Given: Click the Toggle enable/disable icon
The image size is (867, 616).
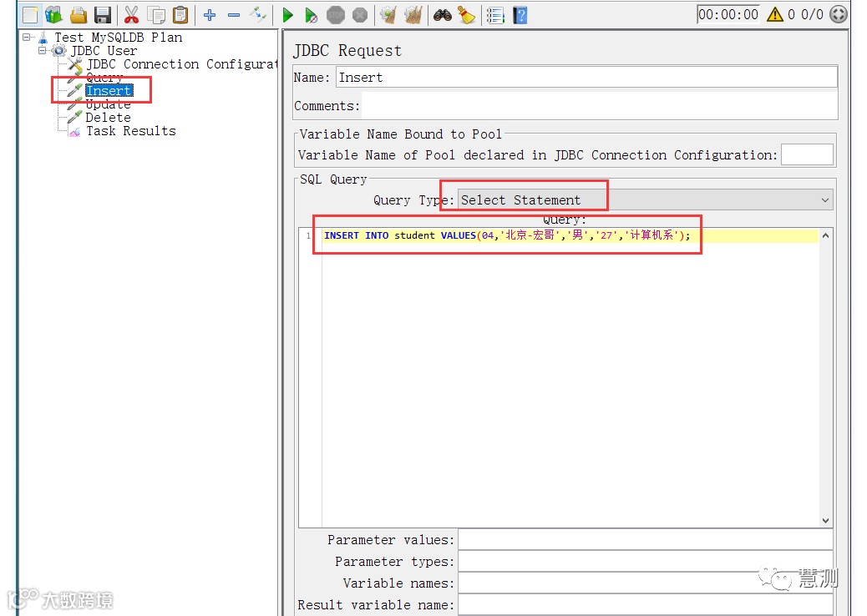Looking at the screenshot, I should [257, 15].
